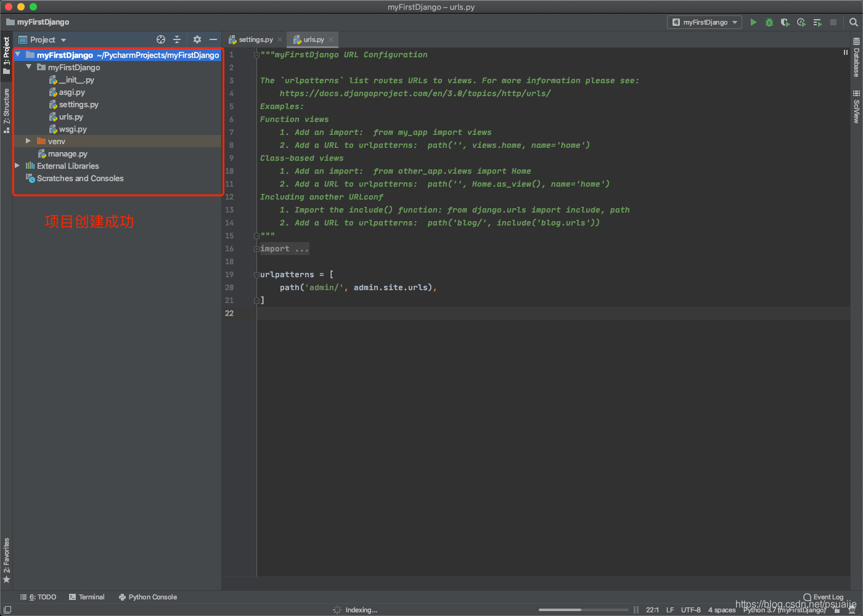Place cursor on line 22 in editor
Image resolution: width=863 pixels, height=616 pixels.
point(553,314)
